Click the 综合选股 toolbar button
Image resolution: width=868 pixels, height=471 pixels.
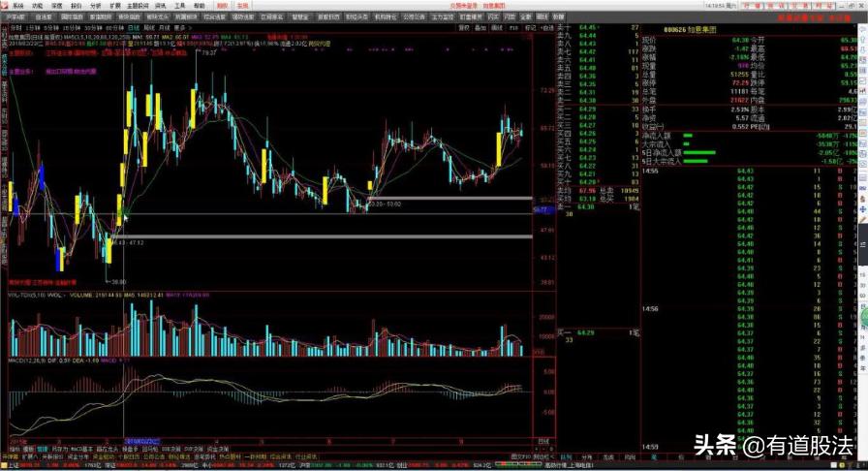coord(214,17)
